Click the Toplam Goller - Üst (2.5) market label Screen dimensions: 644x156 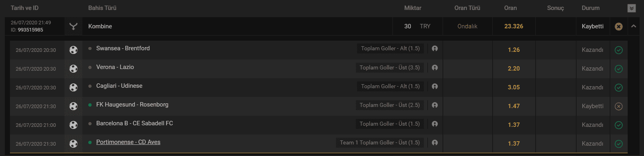[x=390, y=105]
